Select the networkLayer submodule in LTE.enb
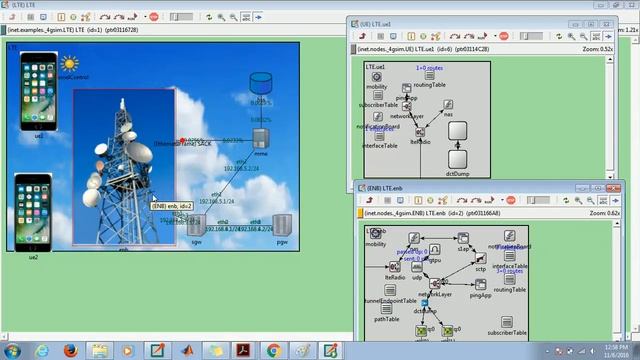This screenshot has height=360, width=640. 435,283
